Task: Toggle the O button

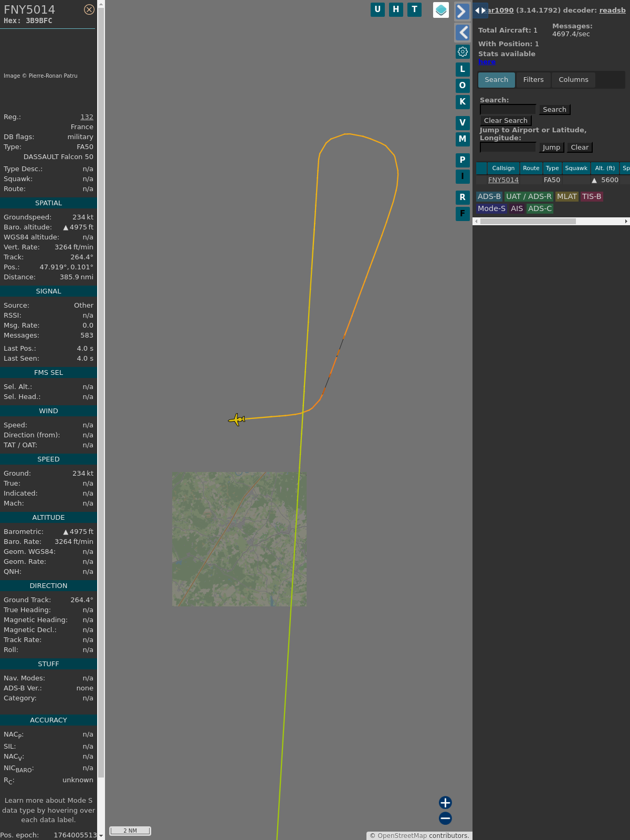Action: (463, 85)
